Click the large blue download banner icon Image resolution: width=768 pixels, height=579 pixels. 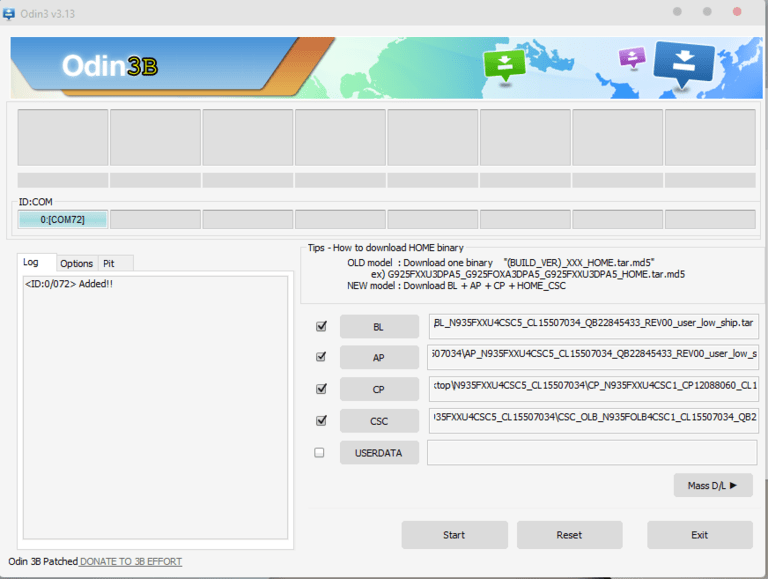pyautogui.click(x=683, y=64)
